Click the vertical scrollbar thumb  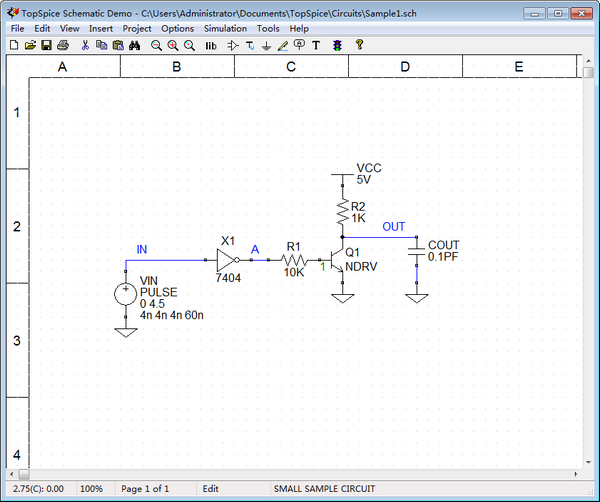[589, 72]
